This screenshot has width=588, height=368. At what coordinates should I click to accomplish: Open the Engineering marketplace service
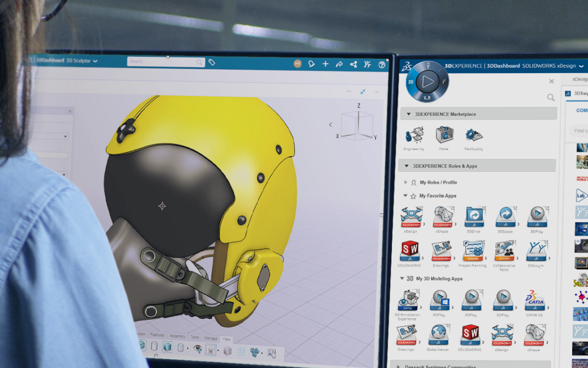tap(414, 135)
